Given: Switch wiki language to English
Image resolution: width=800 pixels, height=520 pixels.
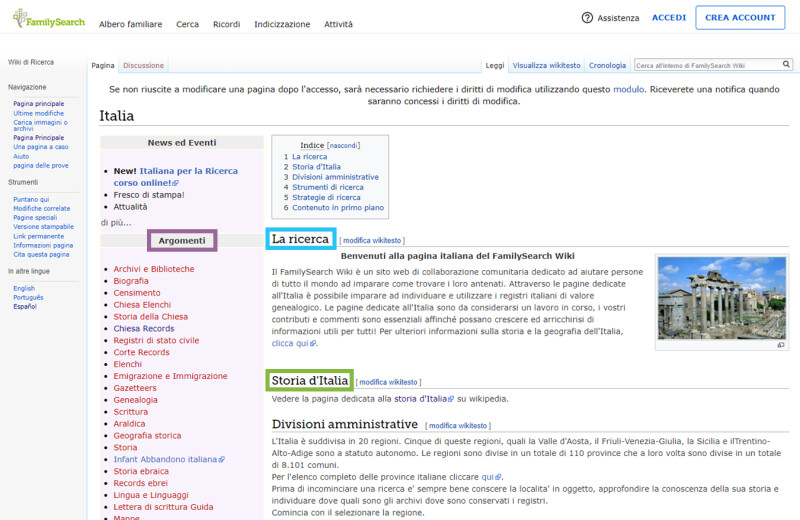Looking at the screenshot, I should point(24,288).
